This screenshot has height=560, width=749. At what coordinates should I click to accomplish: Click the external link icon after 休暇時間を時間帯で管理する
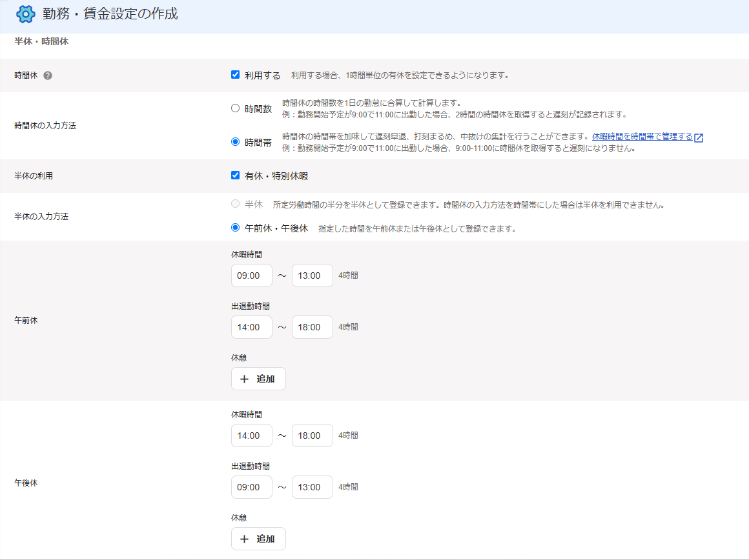click(x=699, y=137)
